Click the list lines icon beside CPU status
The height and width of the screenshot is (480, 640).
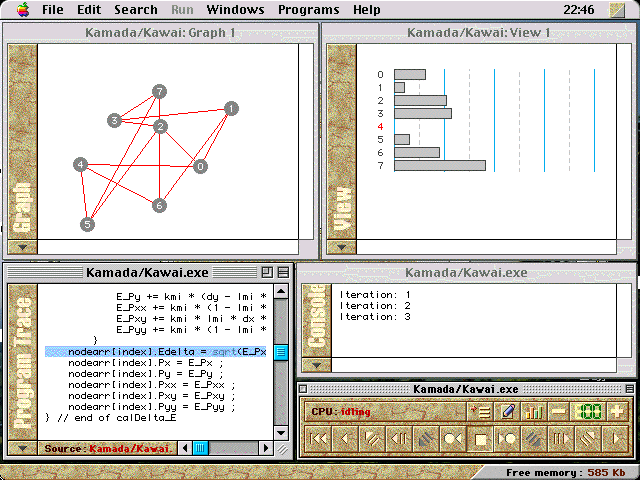[481, 411]
